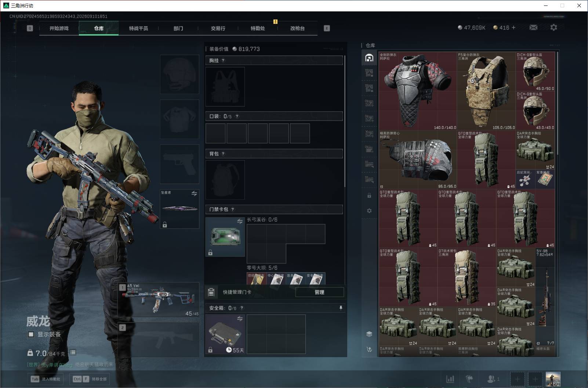588x388 pixels.
Task: Switch to 开始游戏 tab
Action: point(59,28)
